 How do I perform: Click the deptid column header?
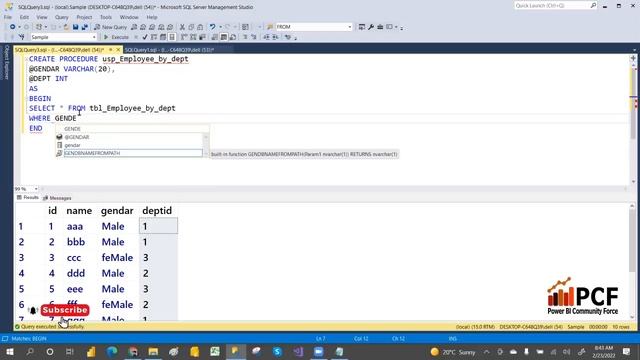(157, 211)
